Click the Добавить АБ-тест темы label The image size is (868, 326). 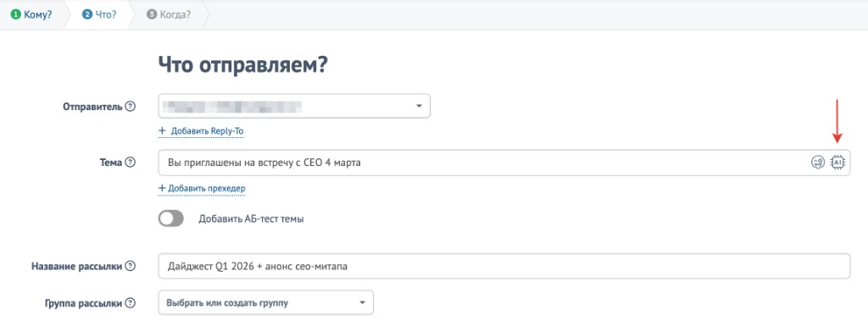pyautogui.click(x=251, y=218)
